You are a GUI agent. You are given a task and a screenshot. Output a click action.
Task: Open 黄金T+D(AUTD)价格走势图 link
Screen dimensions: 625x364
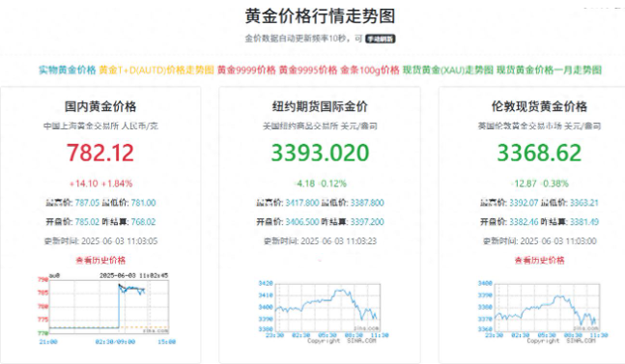pos(156,70)
